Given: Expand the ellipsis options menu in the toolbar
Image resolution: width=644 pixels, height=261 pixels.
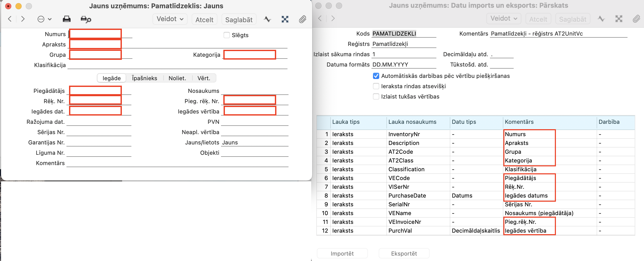Looking at the screenshot, I should click(x=44, y=19).
